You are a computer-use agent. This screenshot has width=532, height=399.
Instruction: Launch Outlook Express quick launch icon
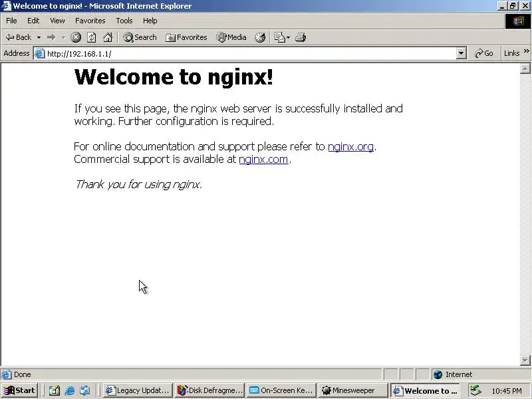tap(85, 390)
